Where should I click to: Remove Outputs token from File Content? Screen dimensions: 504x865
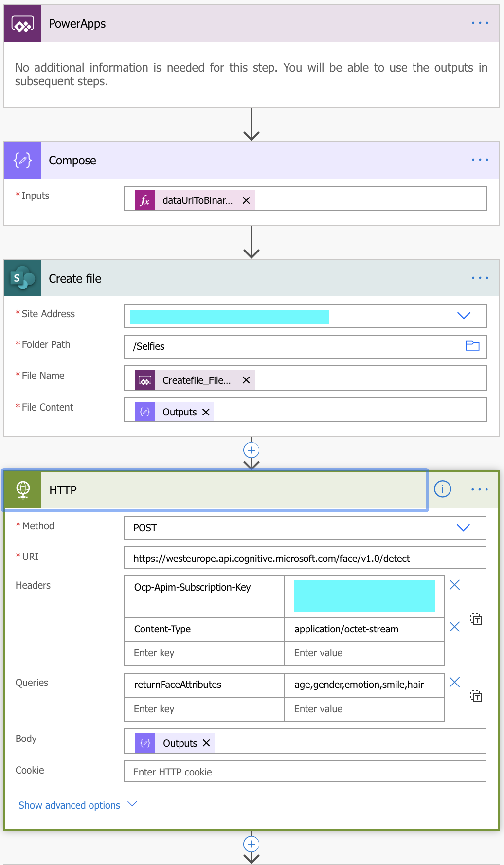(x=206, y=412)
